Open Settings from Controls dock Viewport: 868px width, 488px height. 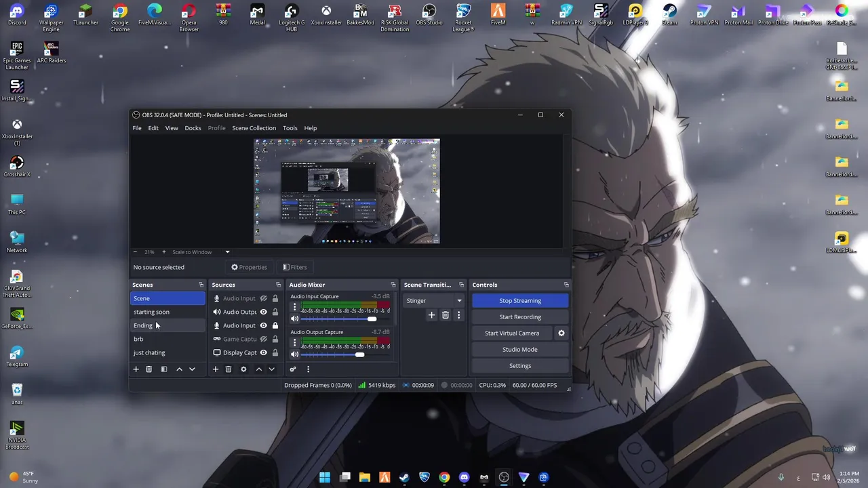pyautogui.click(x=520, y=366)
